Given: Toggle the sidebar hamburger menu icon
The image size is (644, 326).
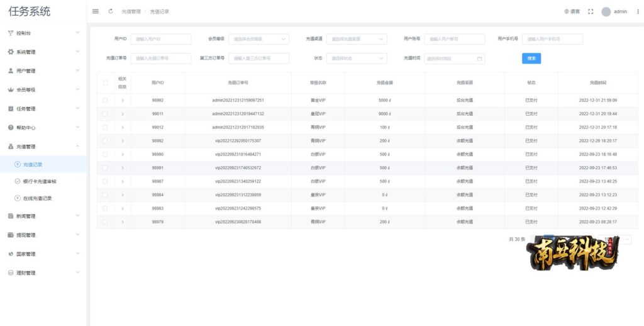Looking at the screenshot, I should (x=96, y=11).
